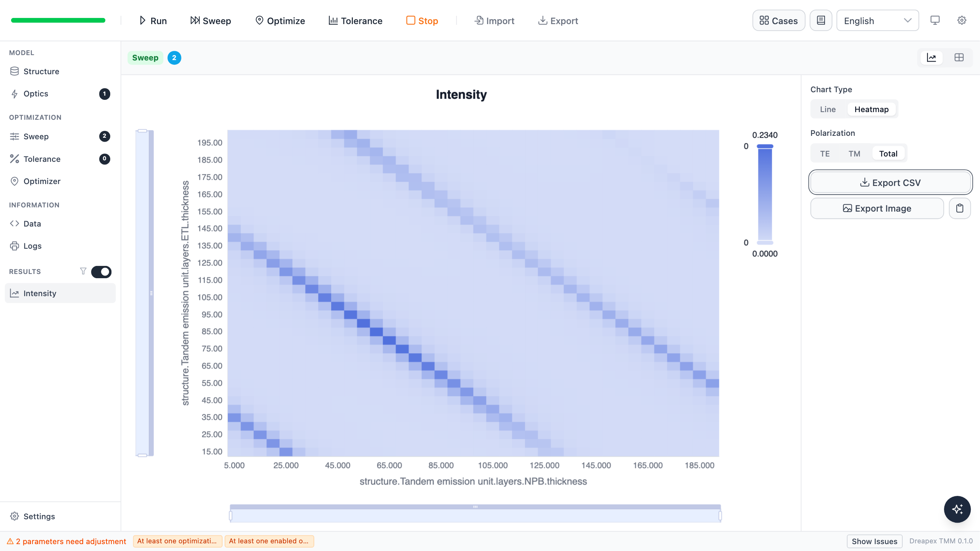Open the AI assistant sparkle button
This screenshot has width=980, height=551.
coord(957,509)
